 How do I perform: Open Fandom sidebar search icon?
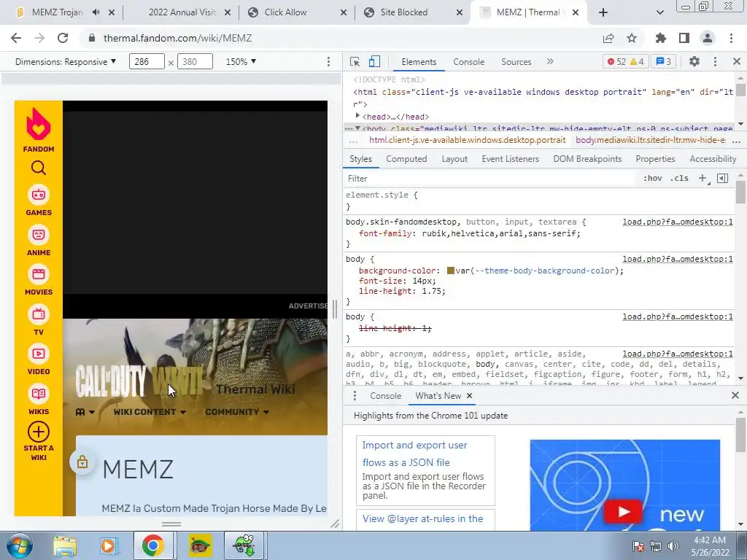coord(39,168)
